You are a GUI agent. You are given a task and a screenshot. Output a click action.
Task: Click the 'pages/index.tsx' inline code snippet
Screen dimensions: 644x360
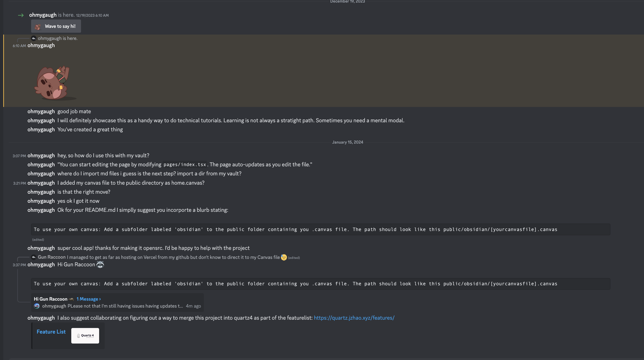pos(185,165)
